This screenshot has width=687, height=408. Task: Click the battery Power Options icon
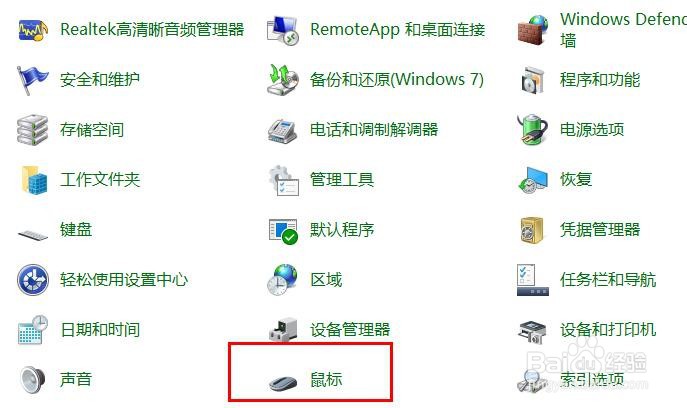click(532, 130)
